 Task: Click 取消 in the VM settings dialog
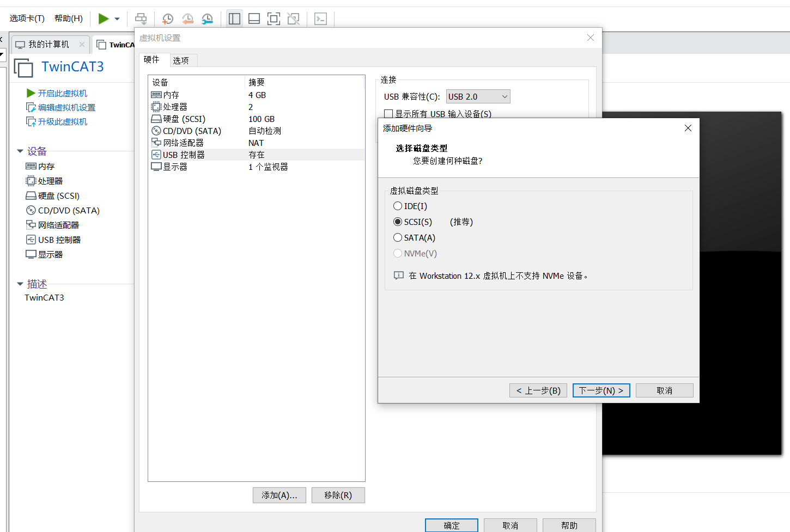(x=511, y=525)
